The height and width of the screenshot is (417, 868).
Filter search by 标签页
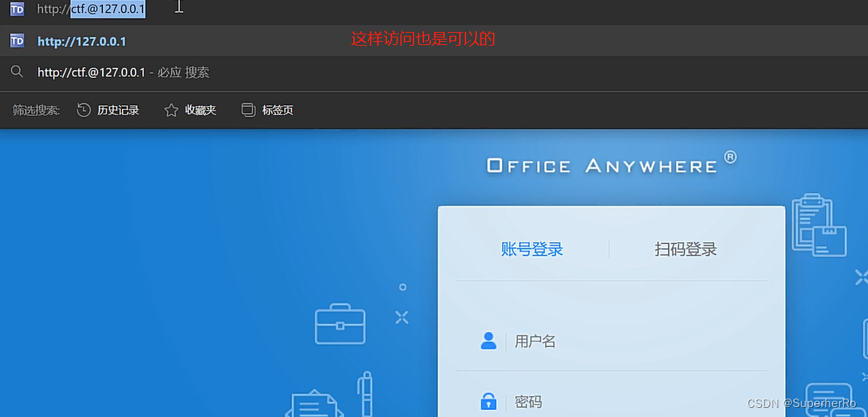pos(268,110)
